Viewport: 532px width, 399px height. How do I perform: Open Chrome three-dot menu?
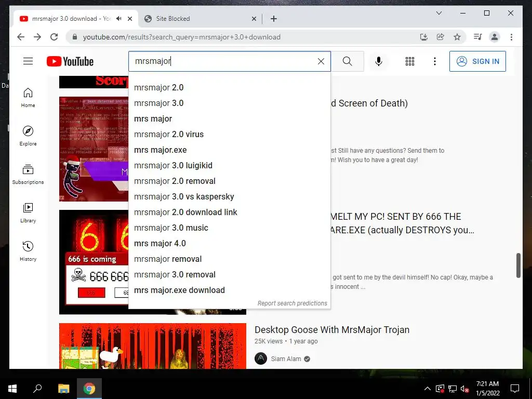(511, 37)
